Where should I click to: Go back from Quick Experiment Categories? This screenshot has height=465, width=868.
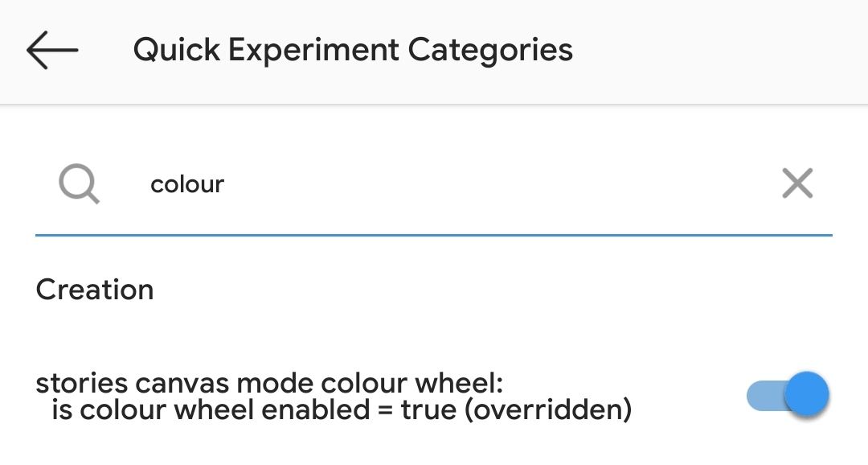tap(52, 50)
